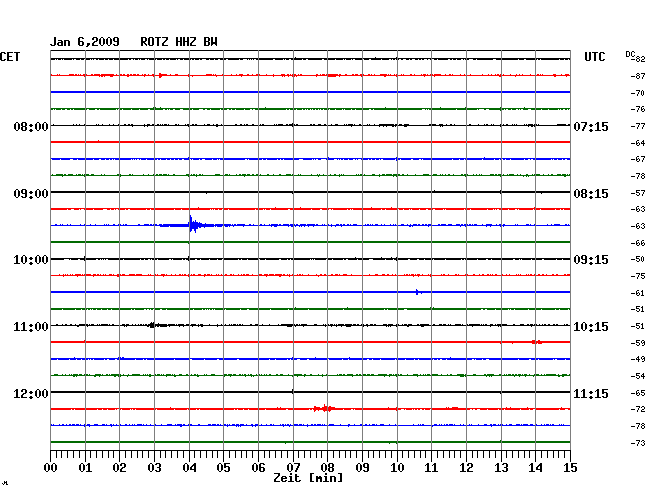The height and width of the screenshot is (494, 650).
Task: Click the 'CET' time zone label
Action: [10, 57]
